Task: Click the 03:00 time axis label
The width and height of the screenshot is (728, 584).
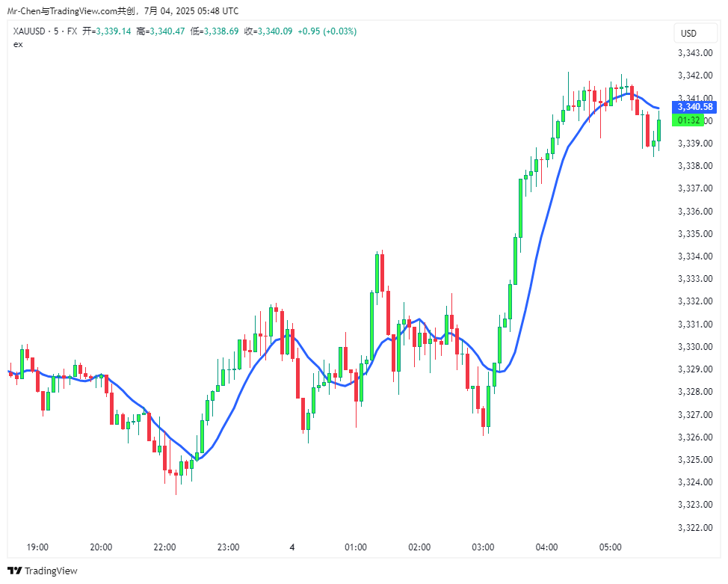Action: 483,547
